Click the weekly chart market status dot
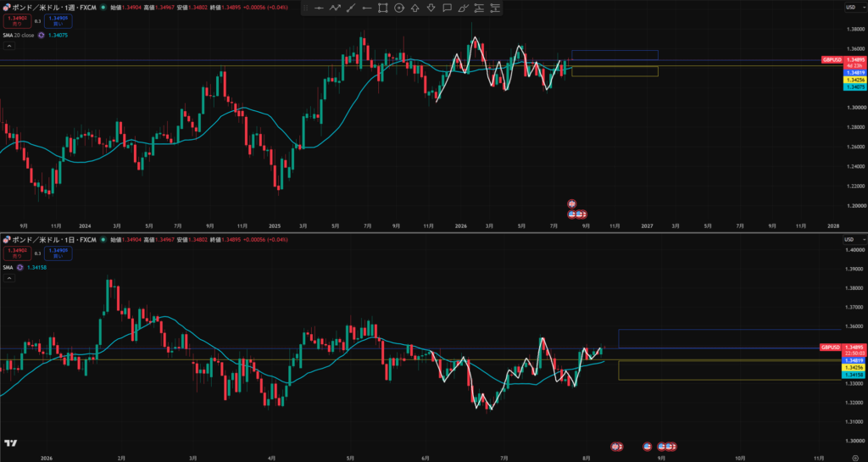 tap(103, 8)
